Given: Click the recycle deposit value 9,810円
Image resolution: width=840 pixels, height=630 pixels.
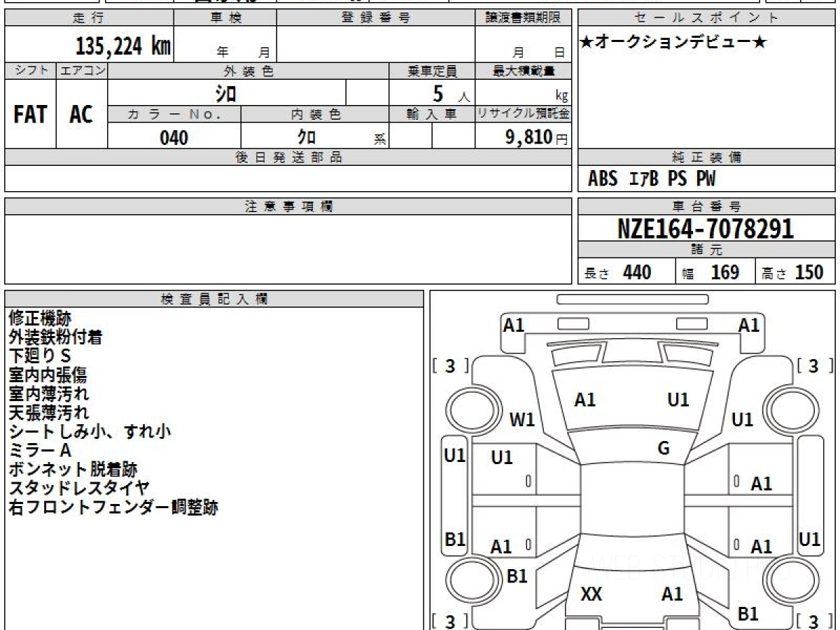Looking at the screenshot, I should pos(537,137).
